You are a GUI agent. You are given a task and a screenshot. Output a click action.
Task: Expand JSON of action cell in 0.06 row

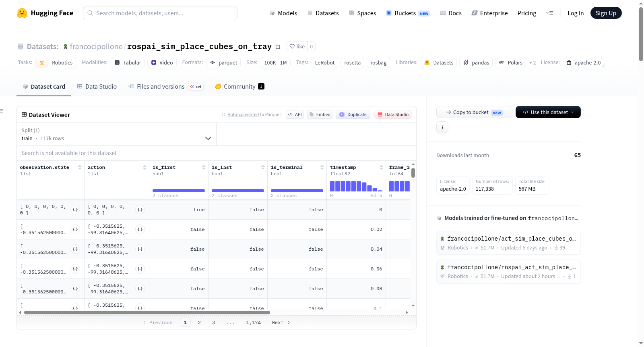(140, 269)
